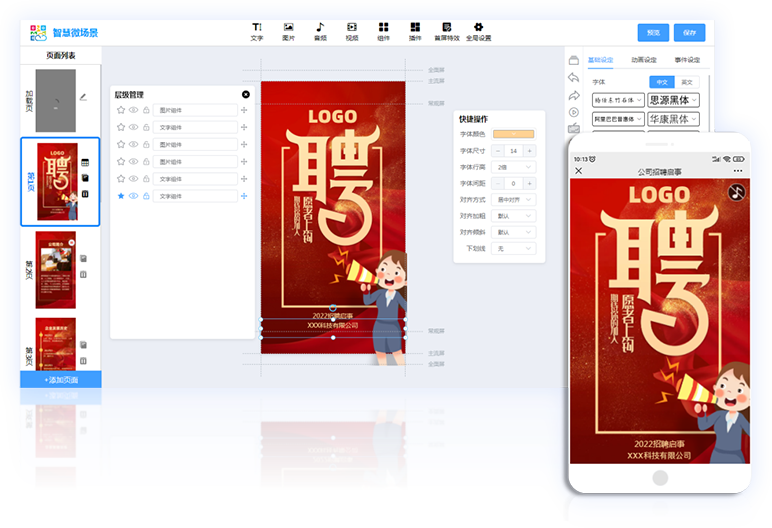Image resolution: width=772 pixels, height=528 pixels.
Task: Toggle eye visibility of first 图片组件 layer
Action: coord(133,110)
